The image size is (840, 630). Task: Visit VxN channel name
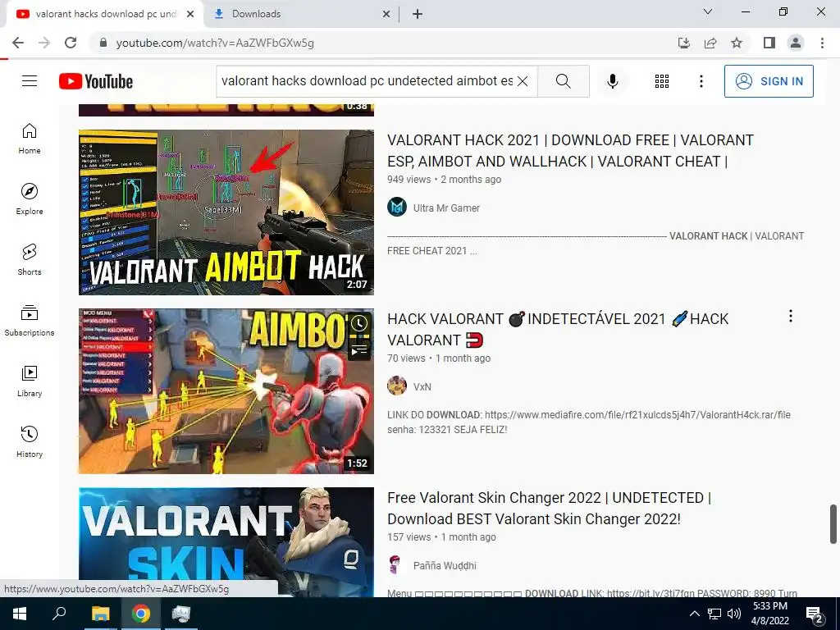click(x=422, y=387)
